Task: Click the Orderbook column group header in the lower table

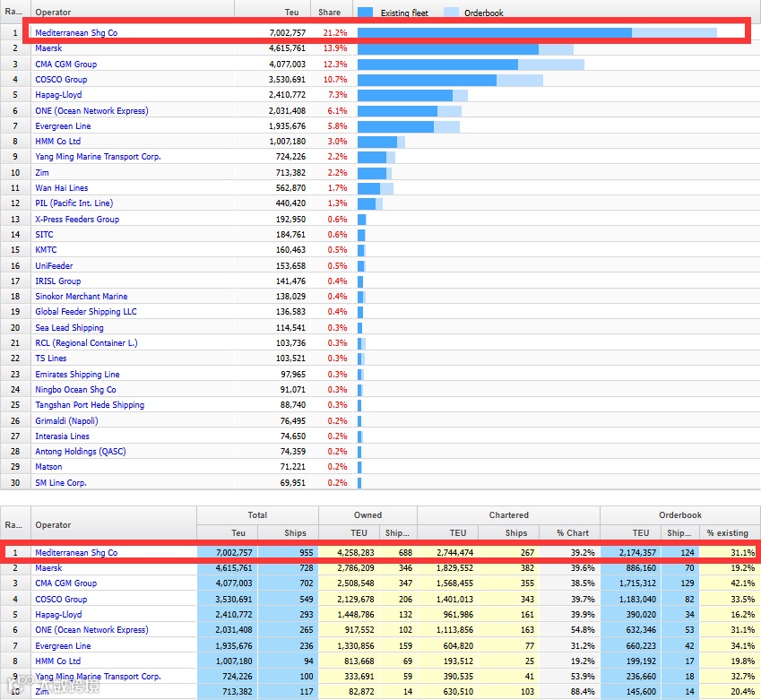Action: coord(680,515)
